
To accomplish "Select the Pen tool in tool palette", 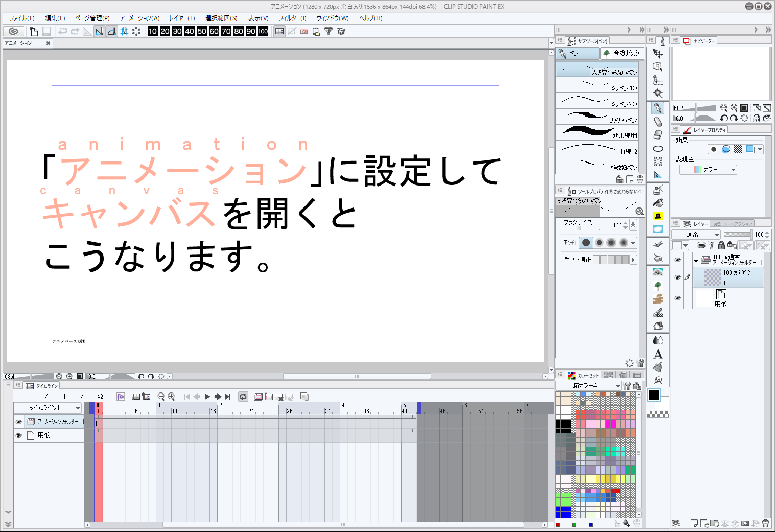I will point(658,108).
